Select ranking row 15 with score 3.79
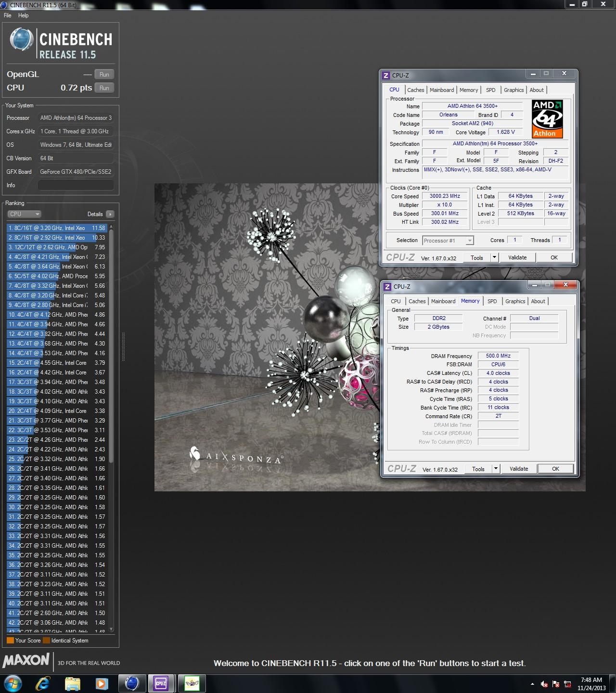The width and height of the screenshot is (616, 693). click(57, 363)
